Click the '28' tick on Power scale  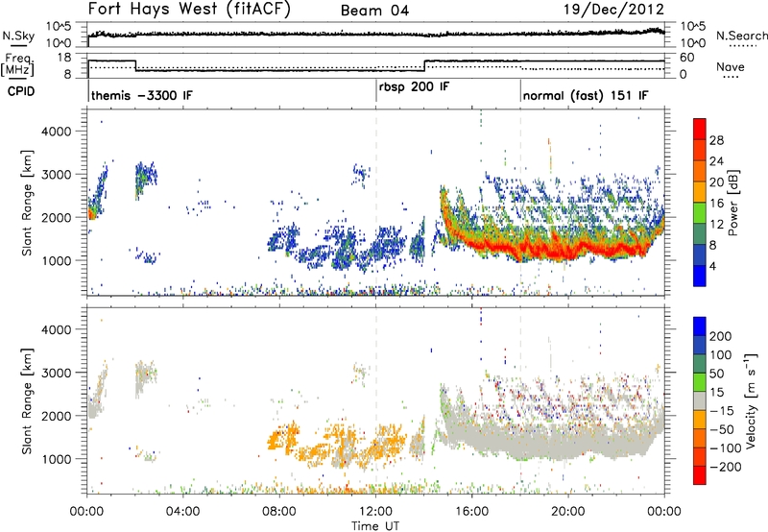[716, 140]
